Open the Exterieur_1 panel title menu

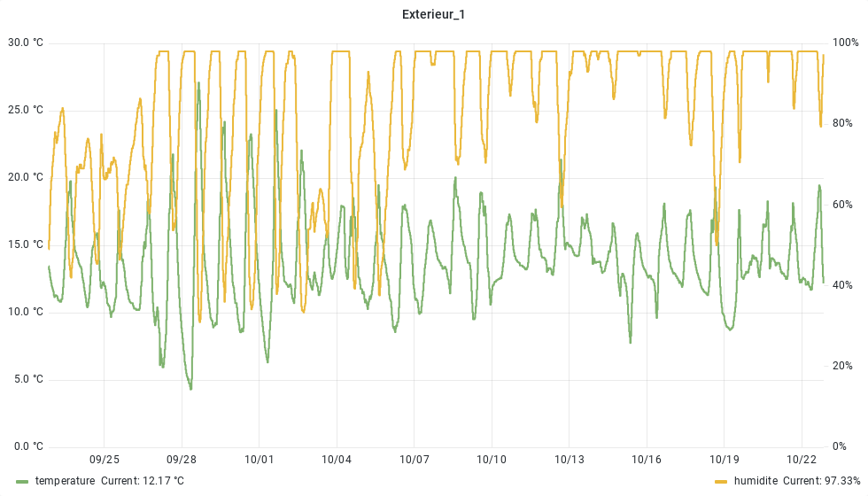433,14
